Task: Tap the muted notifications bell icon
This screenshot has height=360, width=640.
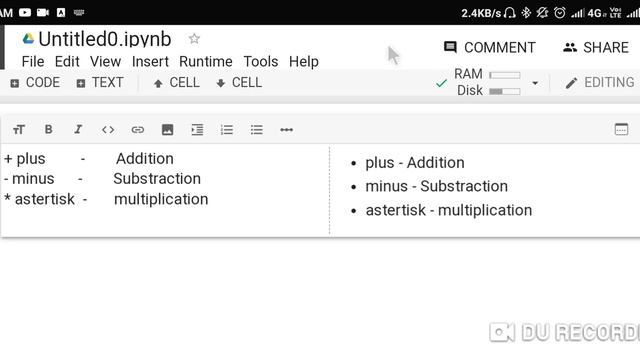Action: pos(542,13)
